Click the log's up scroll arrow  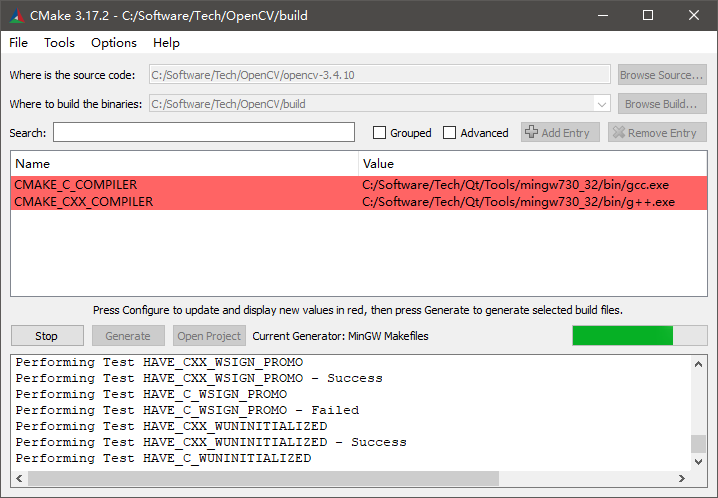[x=698, y=364]
